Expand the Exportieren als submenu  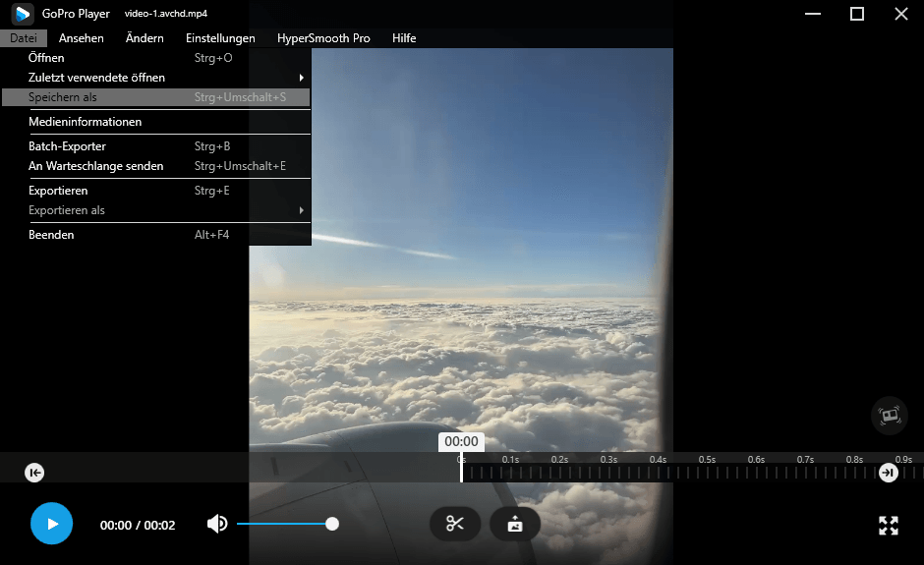coord(156,210)
